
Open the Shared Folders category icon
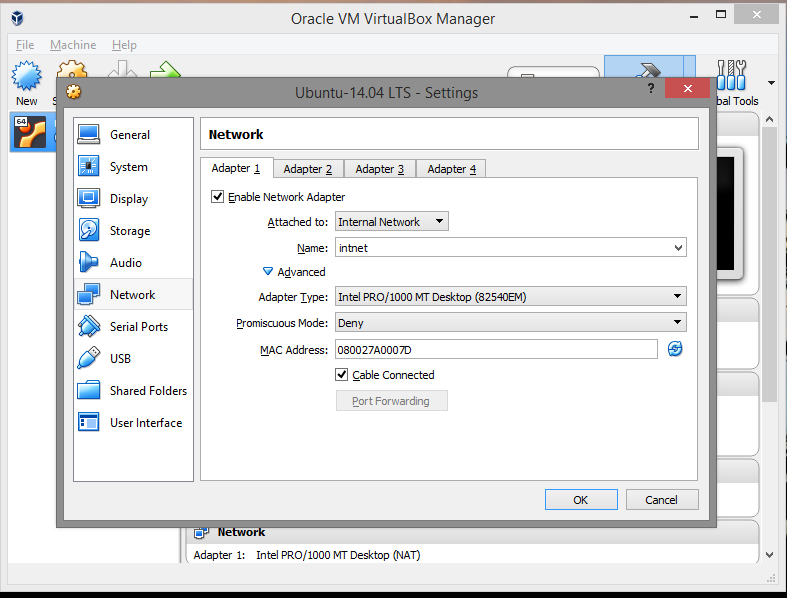[89, 390]
